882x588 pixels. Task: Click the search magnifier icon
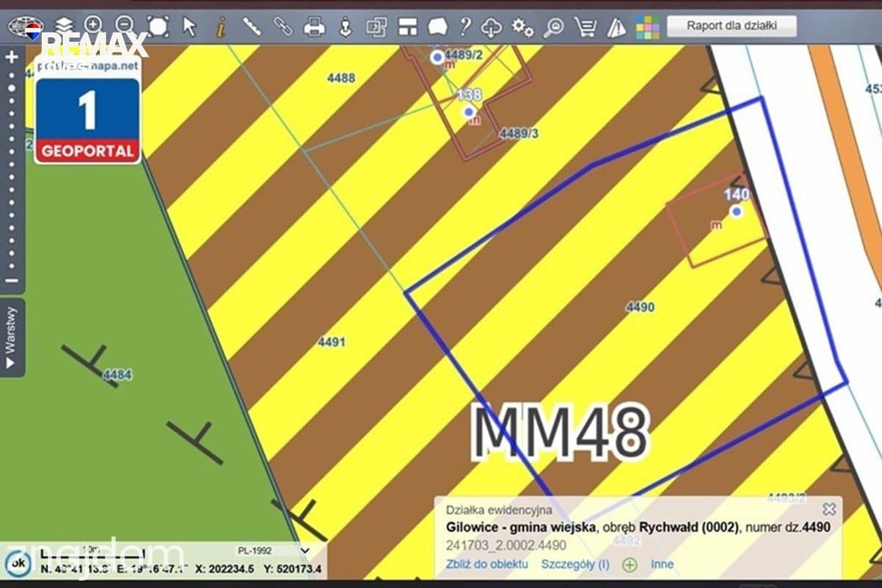point(553,28)
